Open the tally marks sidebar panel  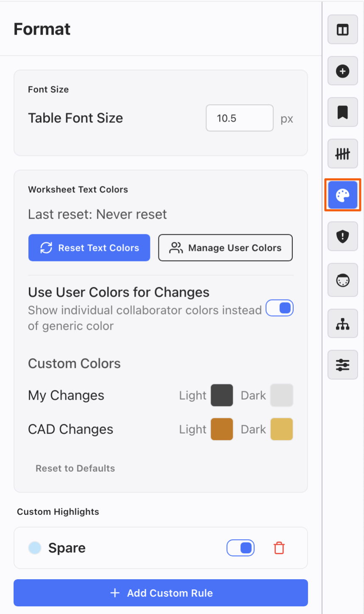[342, 154]
